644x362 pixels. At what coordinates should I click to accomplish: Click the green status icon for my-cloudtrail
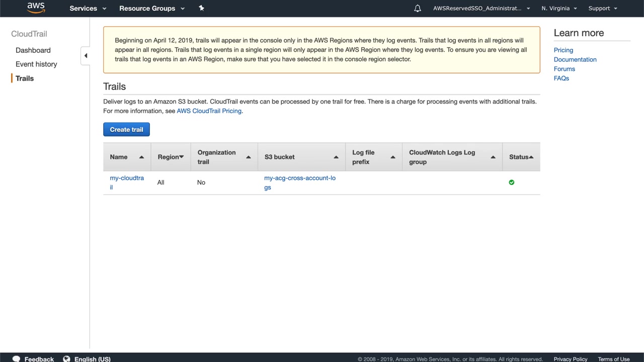tap(512, 183)
